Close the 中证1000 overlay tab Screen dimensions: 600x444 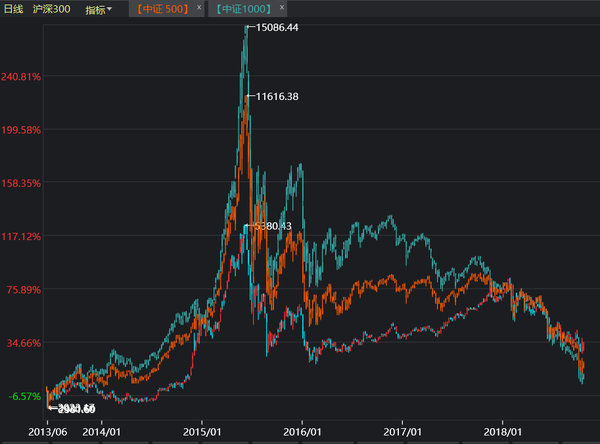click(x=282, y=7)
